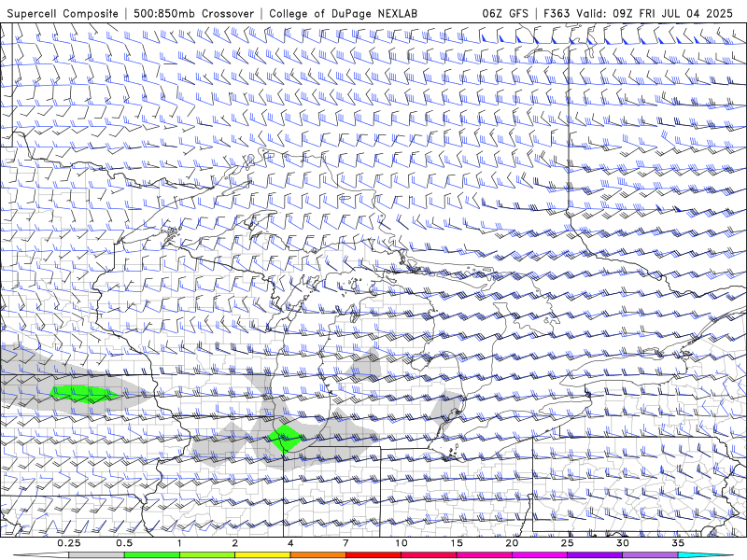Click the legend value "2"
Screen dimensions: 747x560
(x=235, y=543)
